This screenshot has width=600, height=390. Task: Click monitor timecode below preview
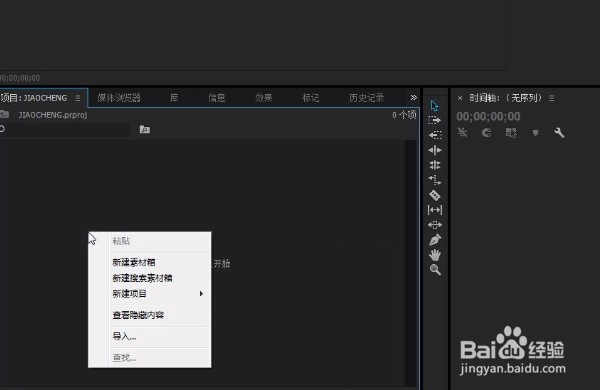tap(20, 78)
